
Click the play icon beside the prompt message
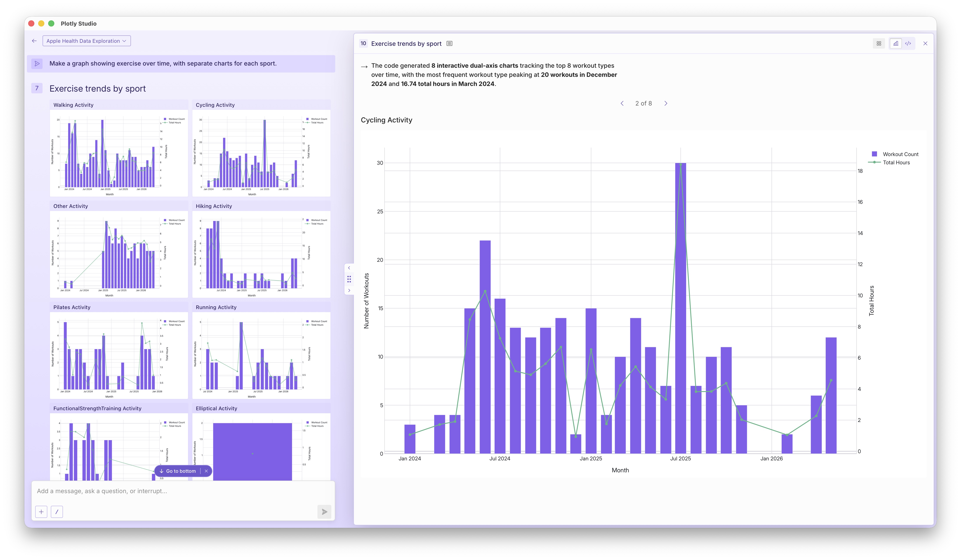coord(37,64)
